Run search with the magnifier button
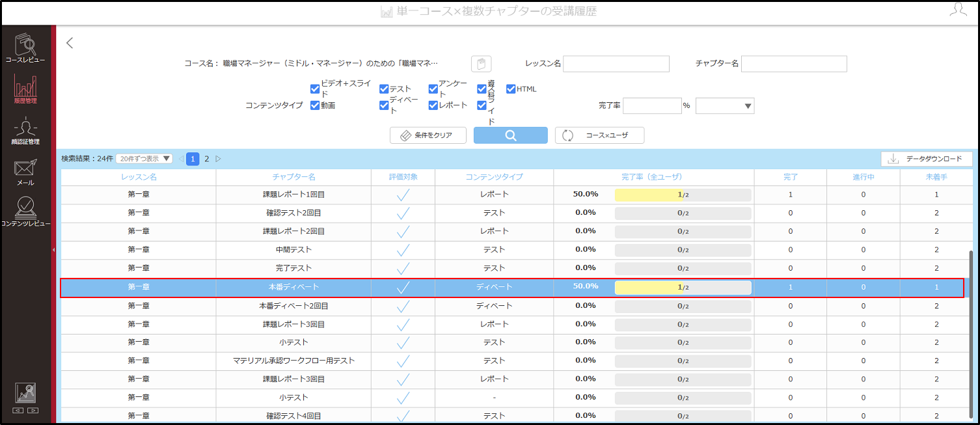 click(511, 135)
